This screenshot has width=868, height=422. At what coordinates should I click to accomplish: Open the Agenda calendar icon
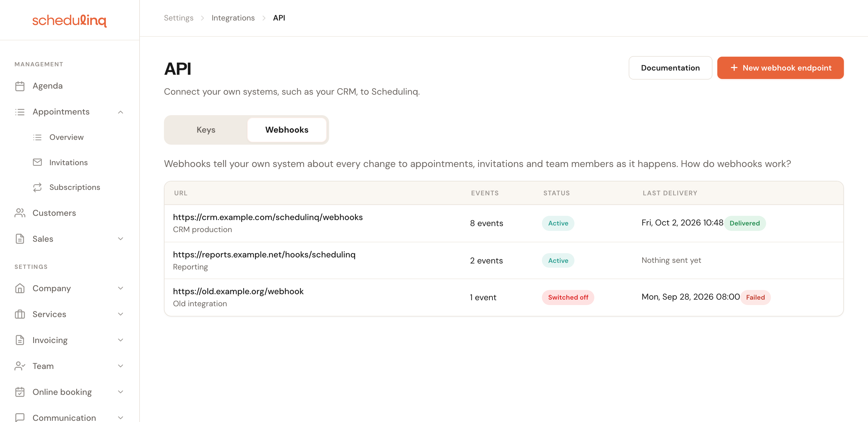click(20, 86)
